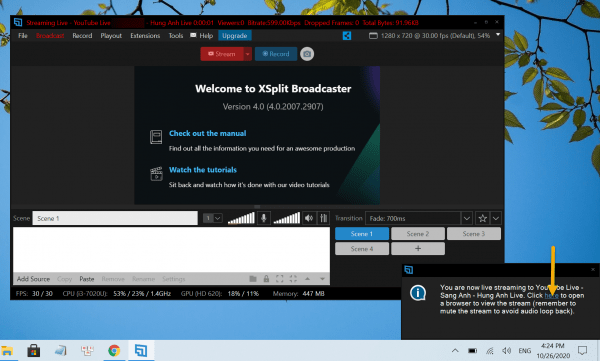Click the info icon in notification
600x361 pixels.
click(x=417, y=293)
